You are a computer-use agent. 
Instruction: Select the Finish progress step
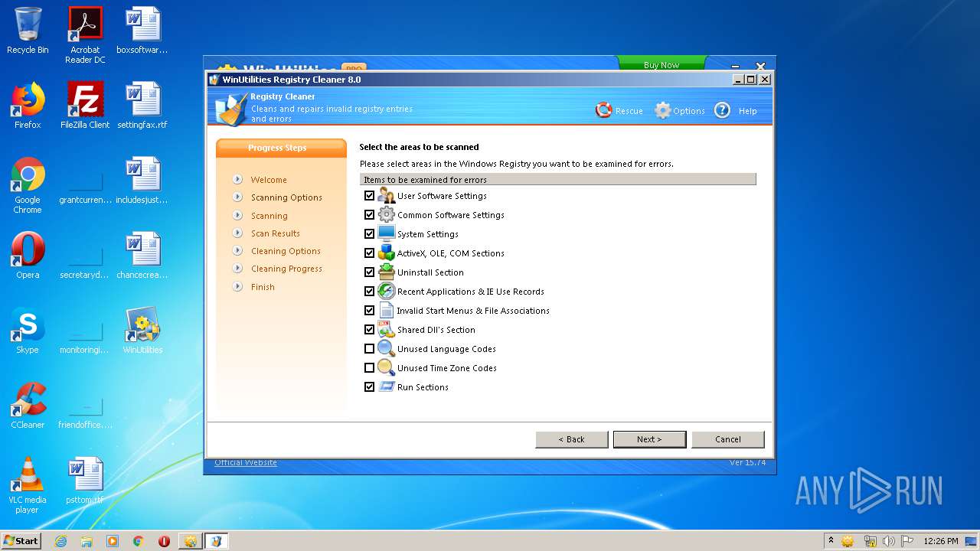(x=263, y=287)
